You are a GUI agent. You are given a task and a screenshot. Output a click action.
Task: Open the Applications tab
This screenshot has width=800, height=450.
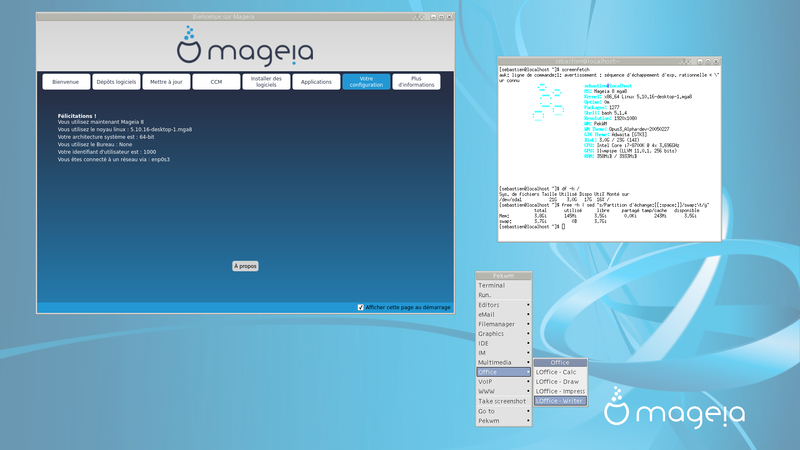[316, 82]
